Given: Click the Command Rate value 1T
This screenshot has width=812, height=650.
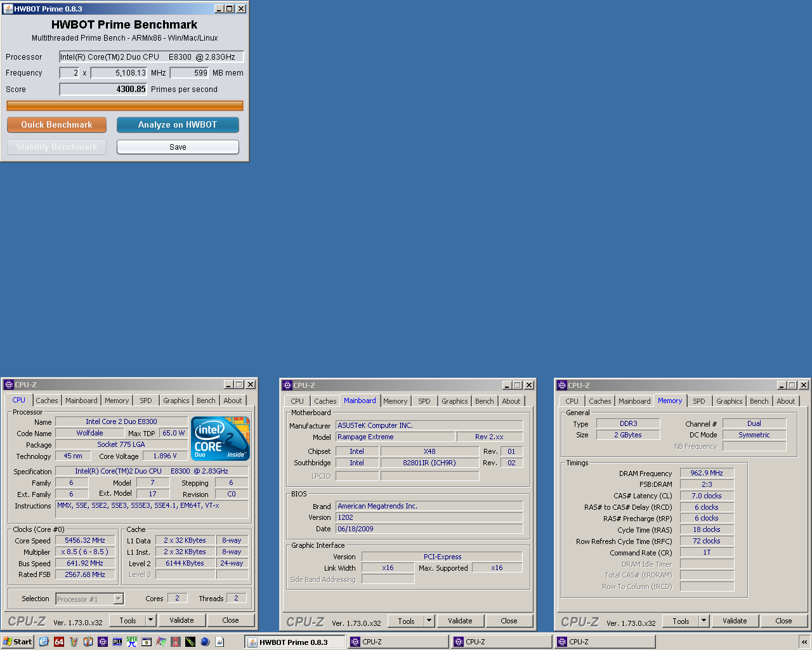Looking at the screenshot, I should 707,552.
